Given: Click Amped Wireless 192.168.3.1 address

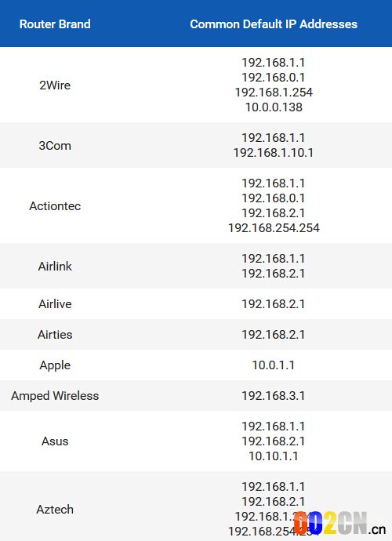Looking at the screenshot, I should [274, 395].
